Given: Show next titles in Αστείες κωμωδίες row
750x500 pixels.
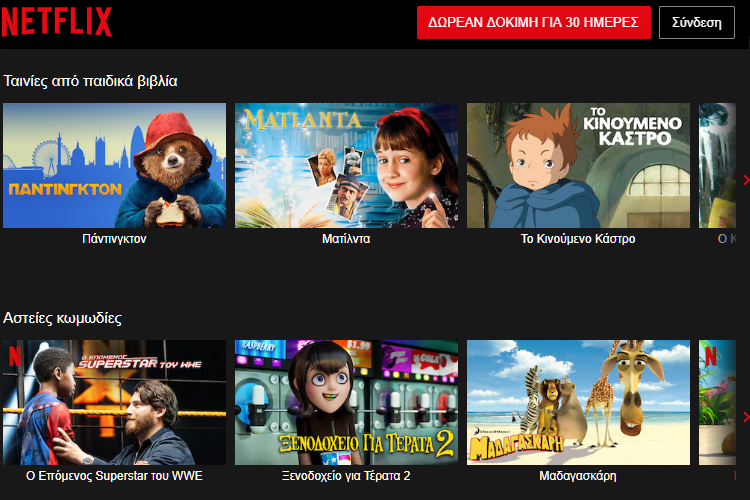Looking at the screenshot, I should (745, 417).
